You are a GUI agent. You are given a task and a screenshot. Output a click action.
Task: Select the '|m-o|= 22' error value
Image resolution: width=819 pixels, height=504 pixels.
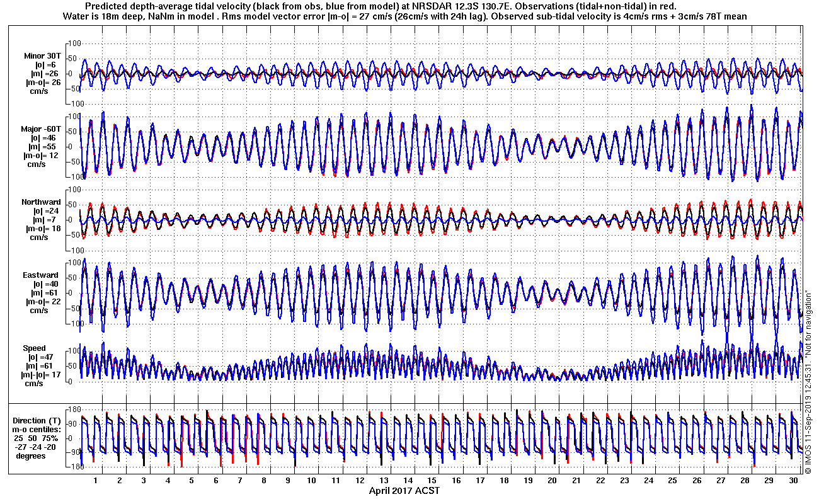coord(43,302)
